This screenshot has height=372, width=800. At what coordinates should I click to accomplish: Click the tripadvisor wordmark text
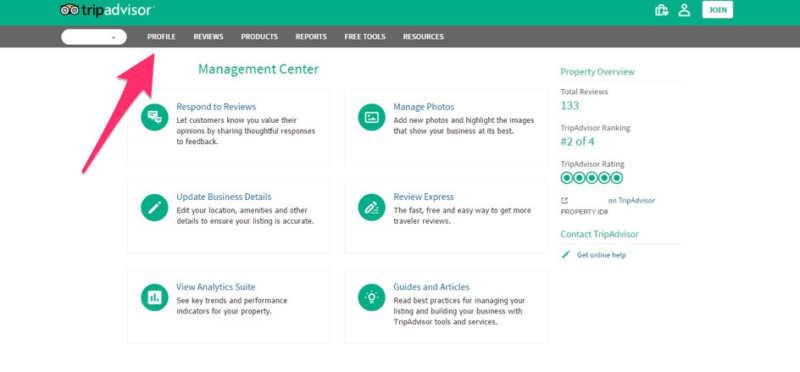pos(117,10)
